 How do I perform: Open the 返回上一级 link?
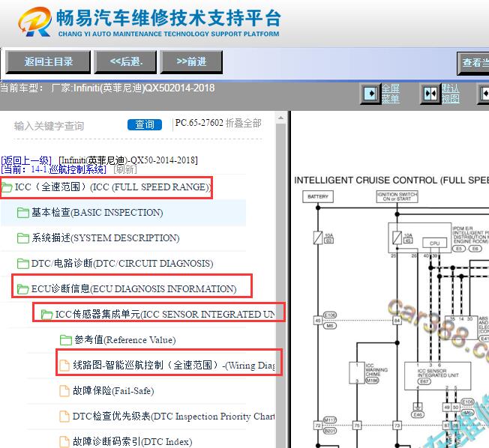26,160
